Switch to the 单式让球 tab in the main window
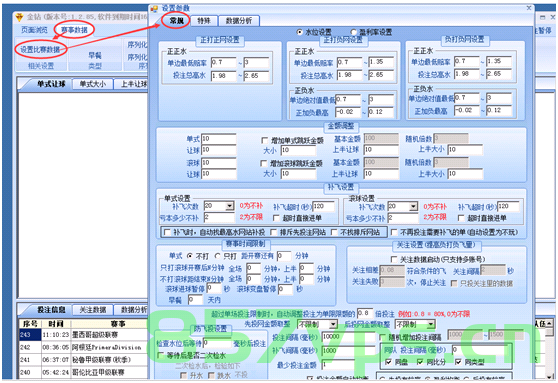This screenshot has width=558, height=383. [51, 84]
